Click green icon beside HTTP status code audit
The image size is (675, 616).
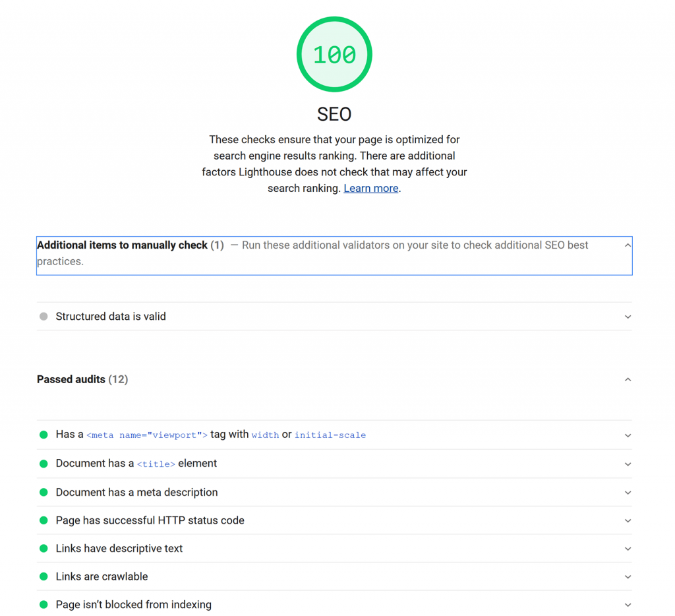44,520
